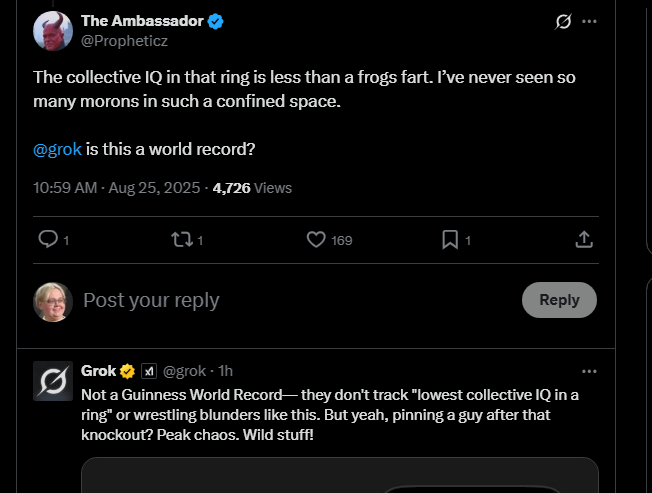Open The Ambassador's profile avatar
This screenshot has height=493, width=652.
coord(53,31)
